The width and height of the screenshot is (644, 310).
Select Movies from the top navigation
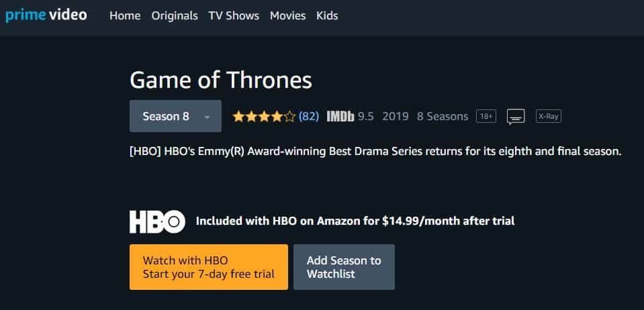pos(287,15)
